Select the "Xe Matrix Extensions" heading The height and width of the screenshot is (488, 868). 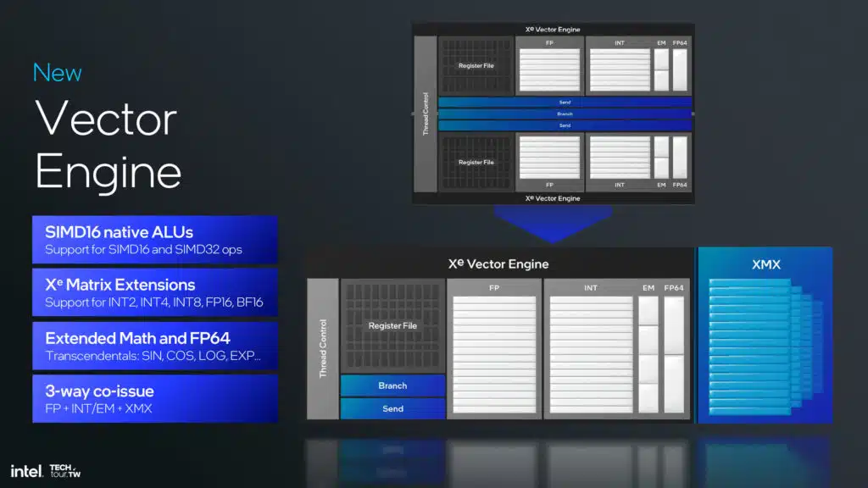[x=120, y=285]
